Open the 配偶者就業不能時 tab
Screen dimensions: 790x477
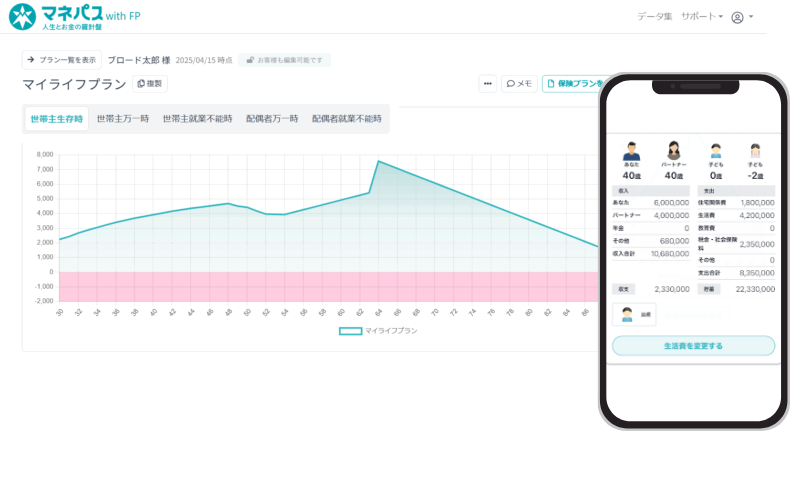[x=346, y=119]
